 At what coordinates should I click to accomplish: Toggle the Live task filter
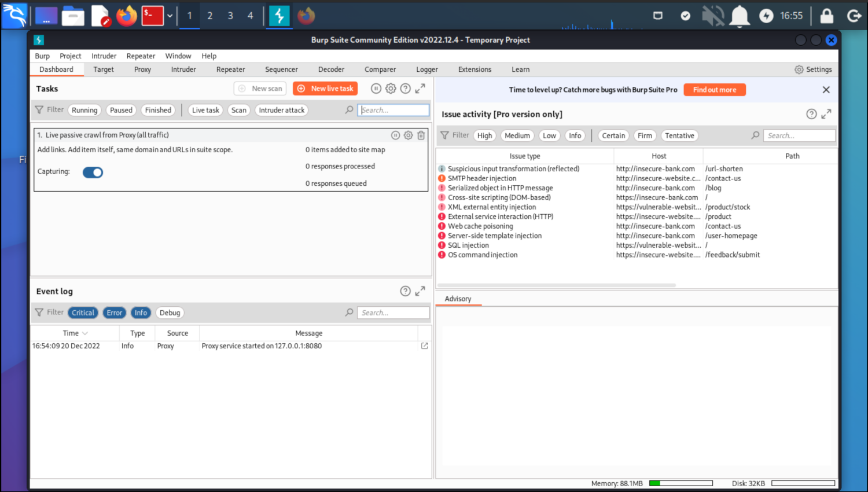(205, 110)
